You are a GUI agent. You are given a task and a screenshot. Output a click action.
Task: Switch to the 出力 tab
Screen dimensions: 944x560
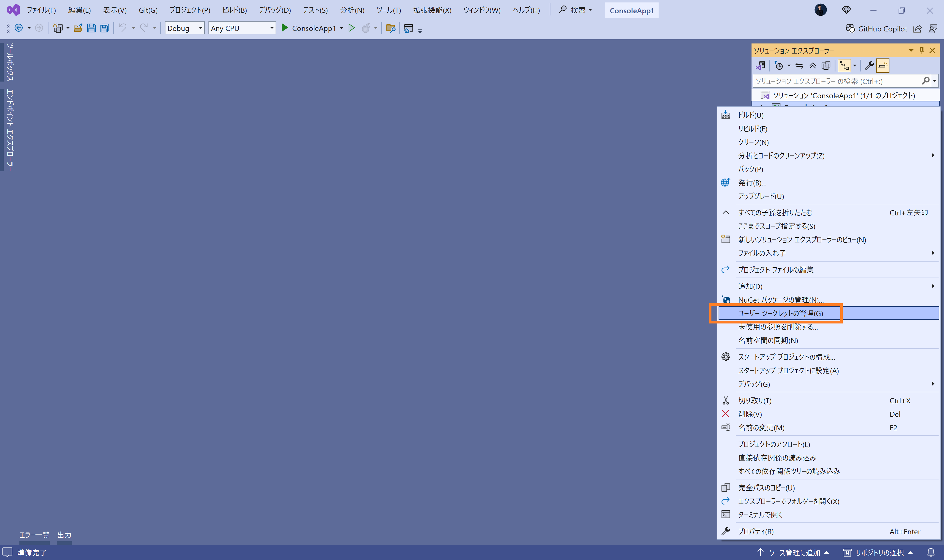pyautogui.click(x=64, y=535)
